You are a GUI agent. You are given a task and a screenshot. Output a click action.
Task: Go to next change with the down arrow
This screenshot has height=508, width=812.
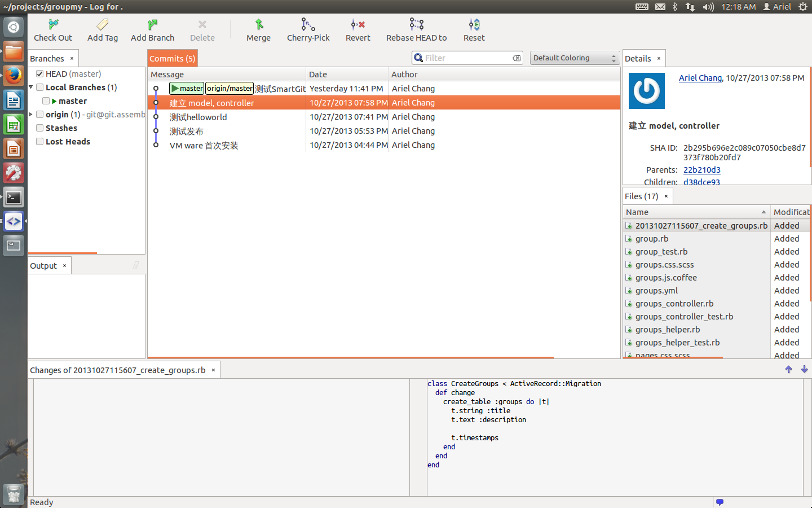(x=804, y=369)
